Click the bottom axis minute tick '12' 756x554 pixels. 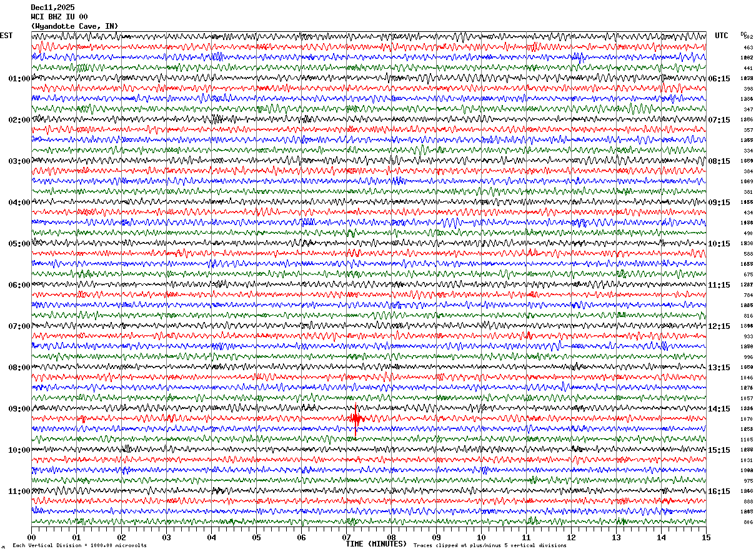[x=571, y=537]
